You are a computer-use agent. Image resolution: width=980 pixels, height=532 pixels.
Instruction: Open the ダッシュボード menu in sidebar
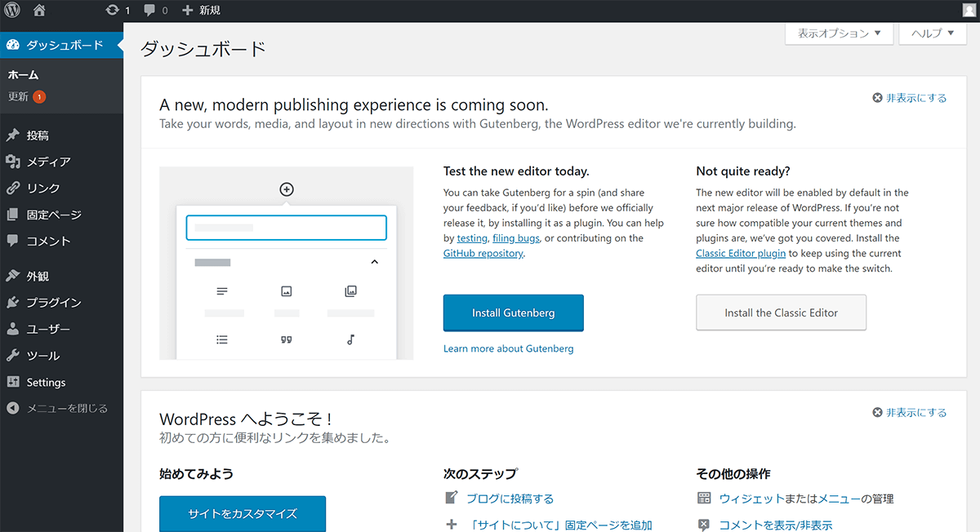(x=61, y=45)
